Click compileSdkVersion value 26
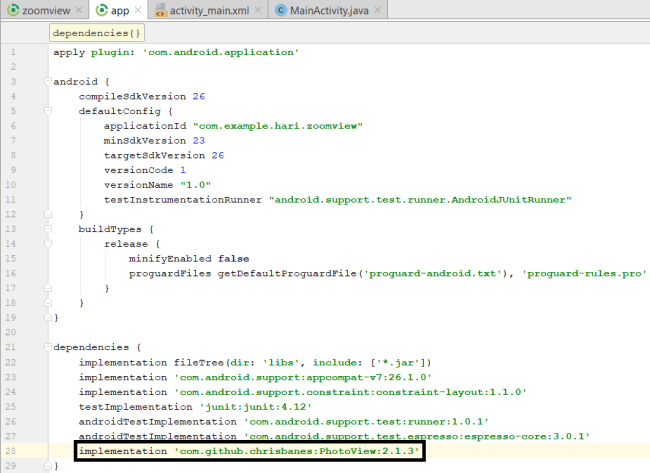Screen dimensions: 650x473 [x=199, y=96]
